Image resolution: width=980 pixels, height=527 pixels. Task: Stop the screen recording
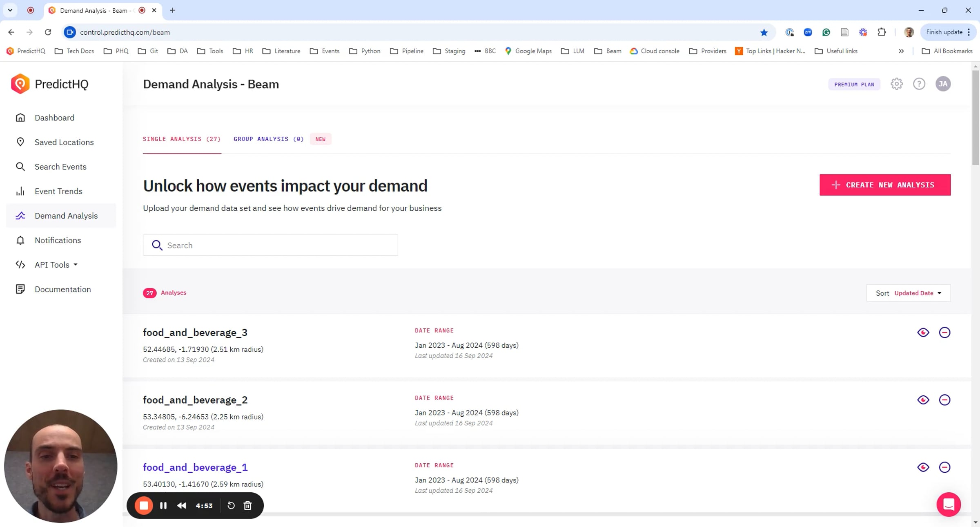[x=144, y=506]
